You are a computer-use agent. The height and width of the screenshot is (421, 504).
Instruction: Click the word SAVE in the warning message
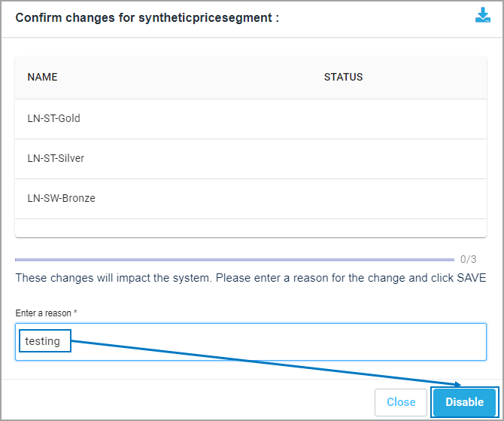click(x=471, y=278)
